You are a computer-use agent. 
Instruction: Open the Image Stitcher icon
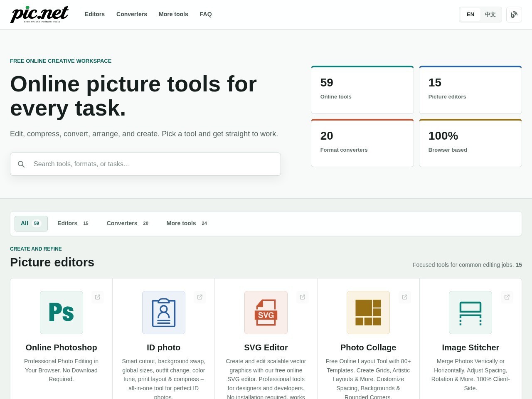[470, 313]
